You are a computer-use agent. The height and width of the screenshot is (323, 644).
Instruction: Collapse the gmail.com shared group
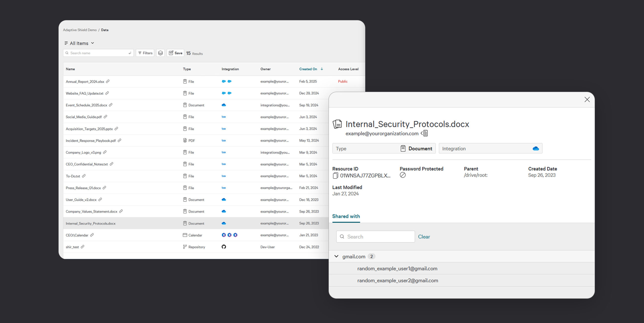pos(336,256)
